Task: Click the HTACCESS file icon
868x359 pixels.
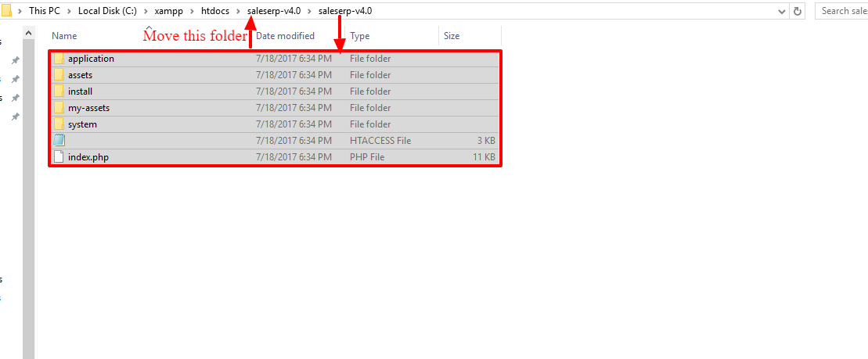Action: (x=59, y=141)
